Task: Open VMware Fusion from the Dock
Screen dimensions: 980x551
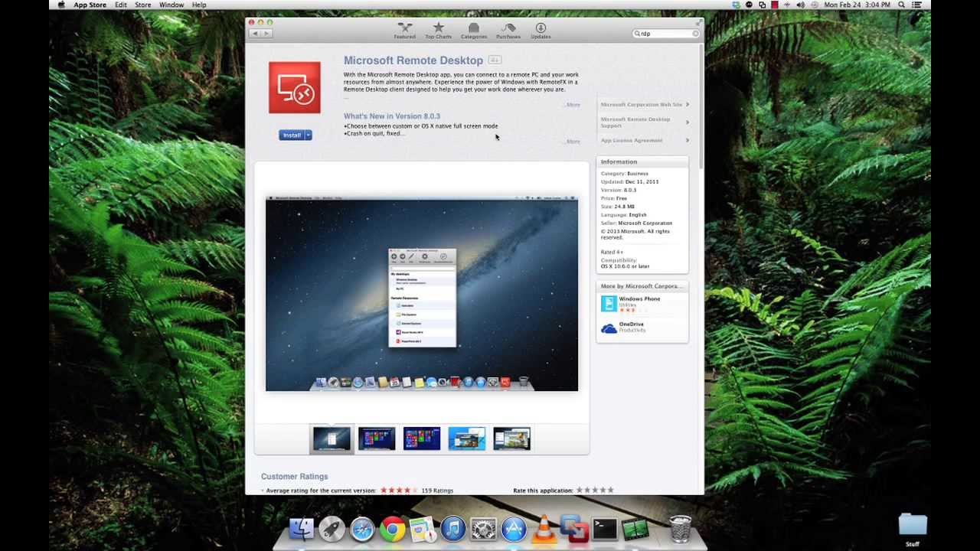Action: (x=574, y=529)
